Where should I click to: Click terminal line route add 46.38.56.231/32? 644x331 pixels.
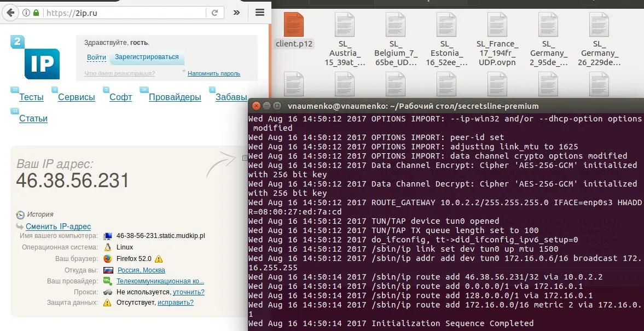(x=426, y=277)
